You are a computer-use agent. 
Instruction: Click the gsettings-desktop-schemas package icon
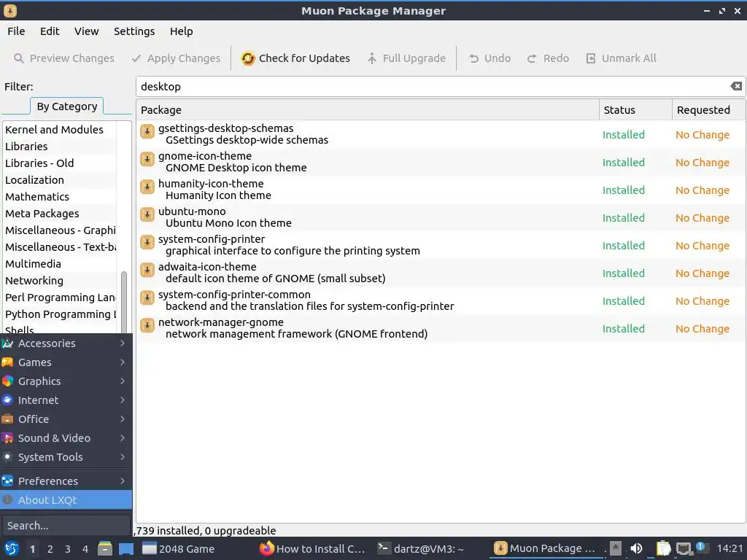[147, 131]
